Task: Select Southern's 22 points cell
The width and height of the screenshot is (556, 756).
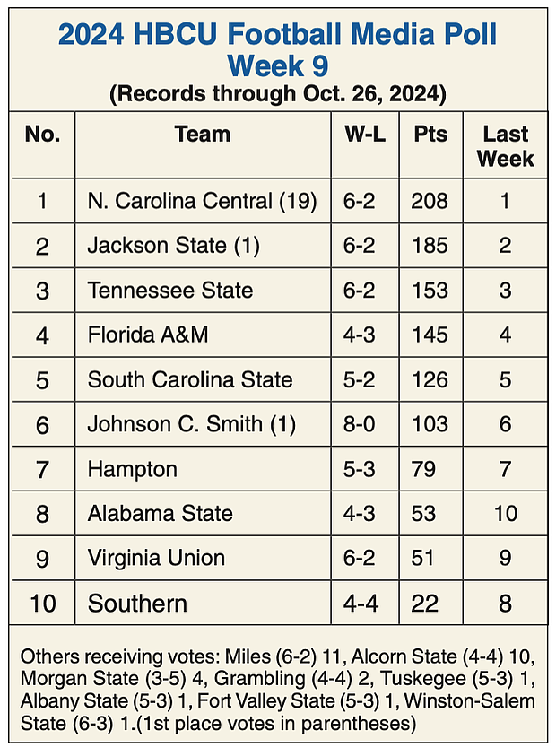Action: [x=425, y=604]
